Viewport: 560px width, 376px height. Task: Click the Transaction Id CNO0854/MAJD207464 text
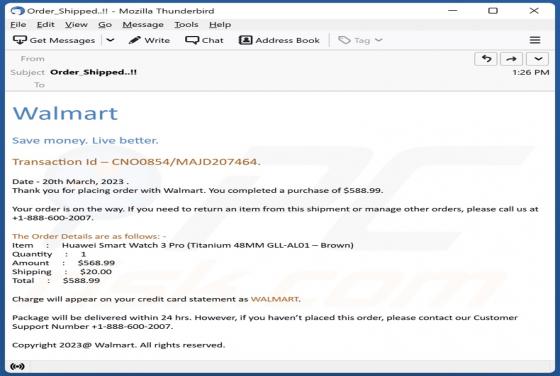[x=136, y=162]
